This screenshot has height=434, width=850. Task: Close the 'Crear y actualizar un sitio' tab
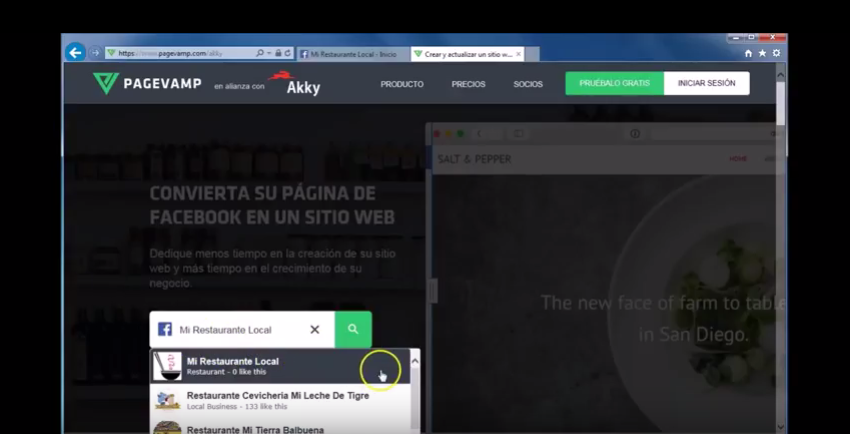(x=518, y=54)
